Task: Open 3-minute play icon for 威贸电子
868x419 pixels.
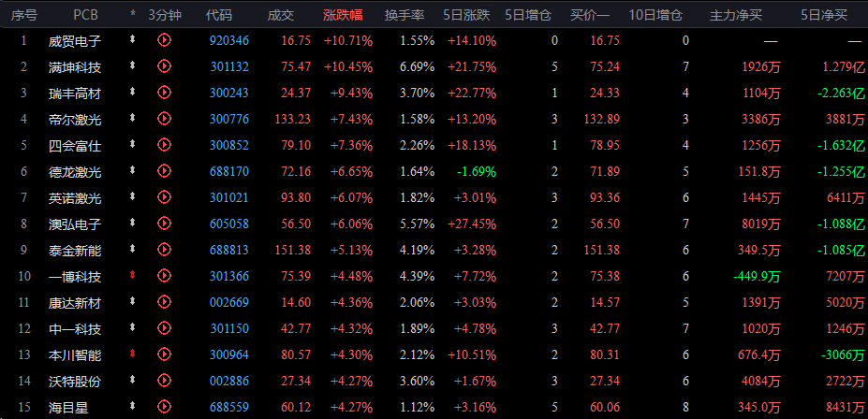Action: [165, 40]
